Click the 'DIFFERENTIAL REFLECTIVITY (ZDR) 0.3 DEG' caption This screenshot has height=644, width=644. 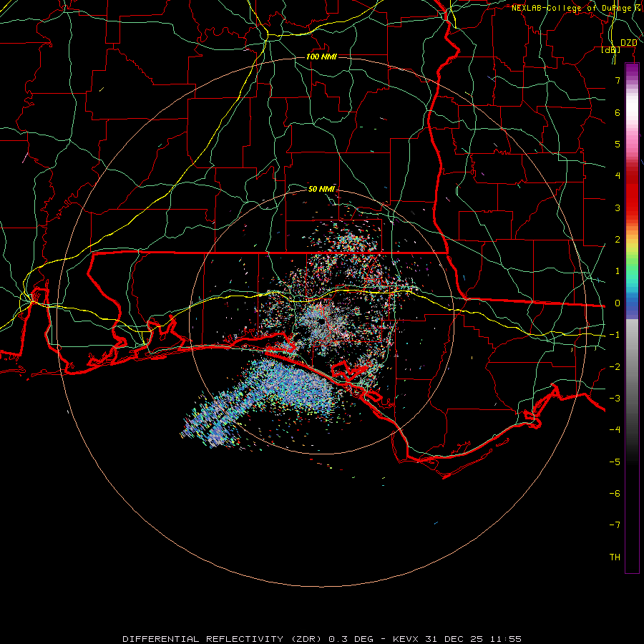[248, 639]
